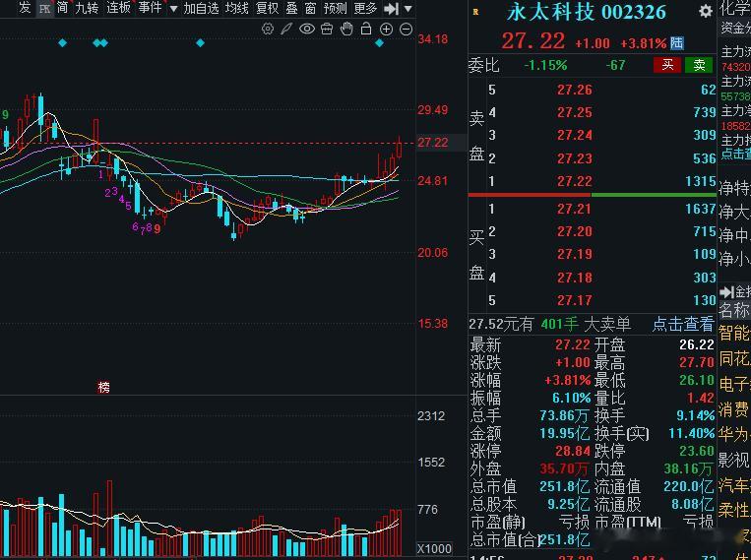Select the hand pan tool

346,30
